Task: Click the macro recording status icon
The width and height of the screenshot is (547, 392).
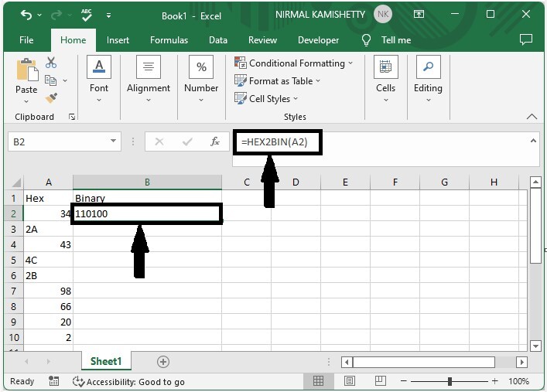Action: click(53, 381)
